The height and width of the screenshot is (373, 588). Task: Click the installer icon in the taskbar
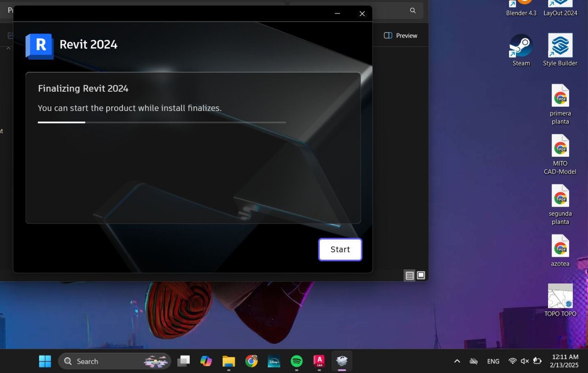coord(342,362)
